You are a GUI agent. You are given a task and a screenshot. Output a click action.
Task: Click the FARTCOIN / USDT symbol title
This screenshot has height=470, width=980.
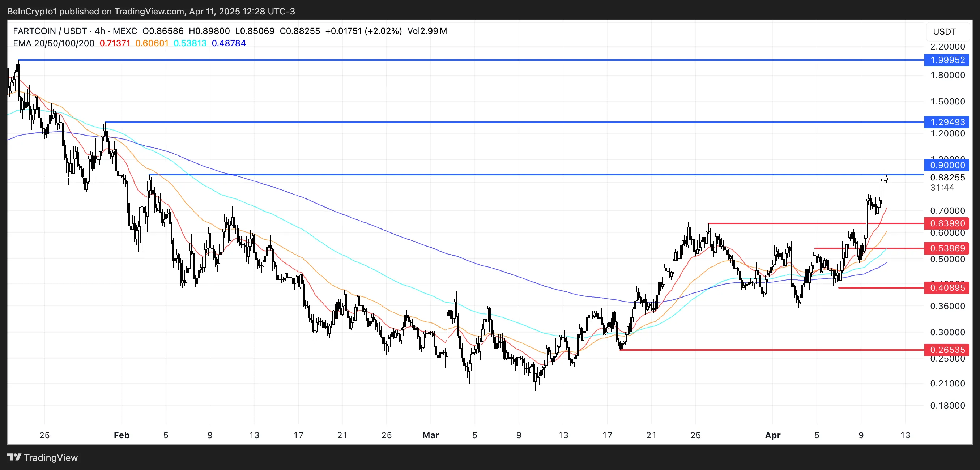tap(50, 31)
